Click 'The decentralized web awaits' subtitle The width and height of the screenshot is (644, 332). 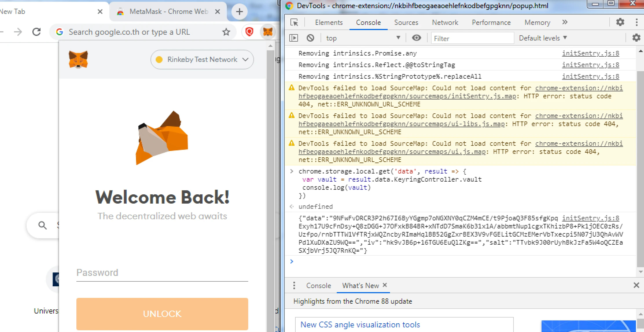pyautogui.click(x=162, y=216)
